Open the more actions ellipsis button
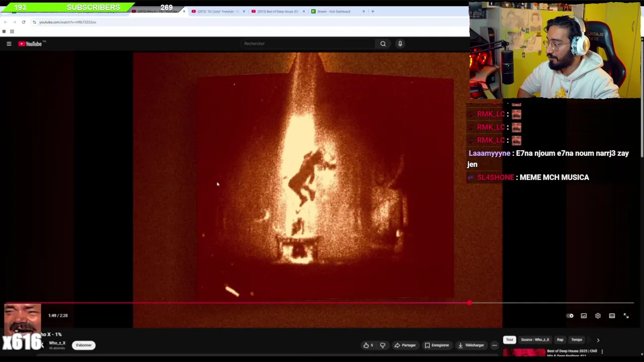644x362 pixels. coord(495,345)
